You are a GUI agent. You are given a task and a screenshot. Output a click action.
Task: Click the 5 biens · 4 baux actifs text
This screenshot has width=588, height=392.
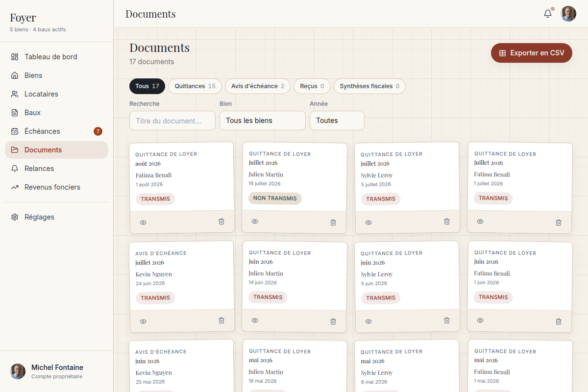click(x=38, y=29)
